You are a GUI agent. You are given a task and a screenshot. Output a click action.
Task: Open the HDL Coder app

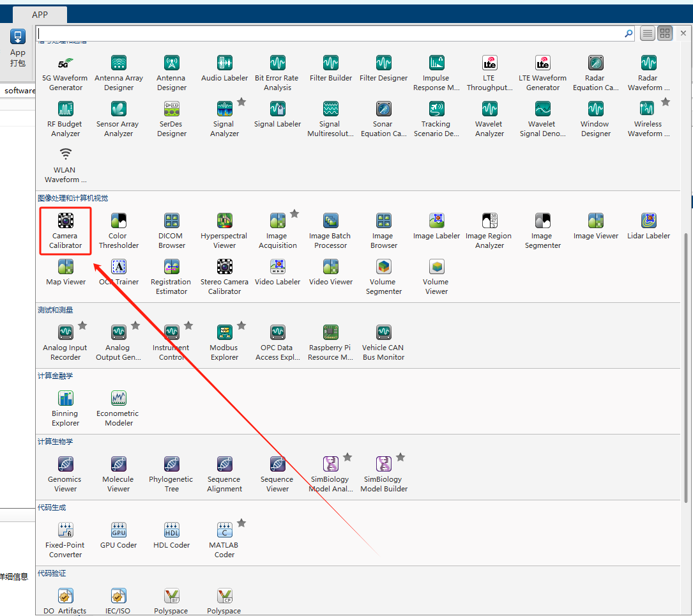coord(171,536)
